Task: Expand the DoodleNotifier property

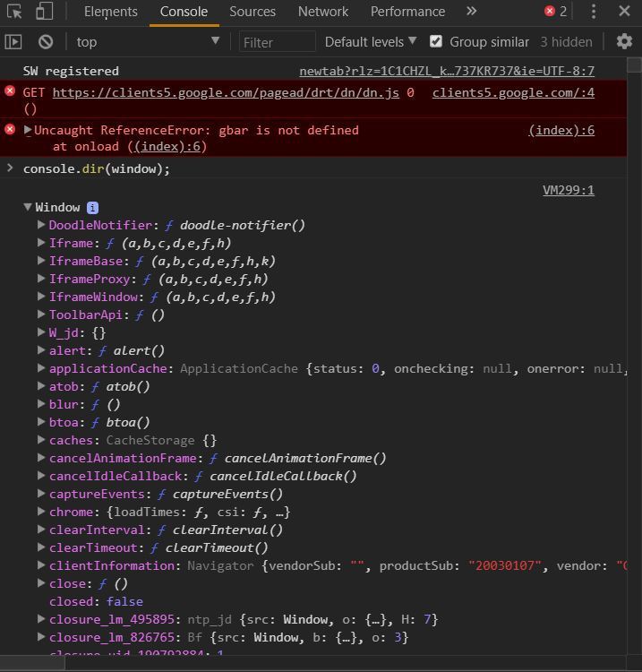Action: tap(41, 225)
